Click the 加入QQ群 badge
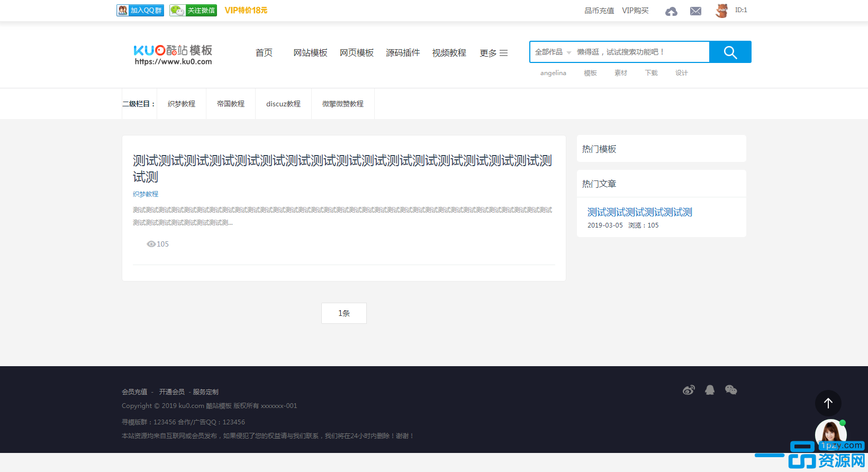Image resolution: width=868 pixels, height=472 pixels. (x=140, y=11)
